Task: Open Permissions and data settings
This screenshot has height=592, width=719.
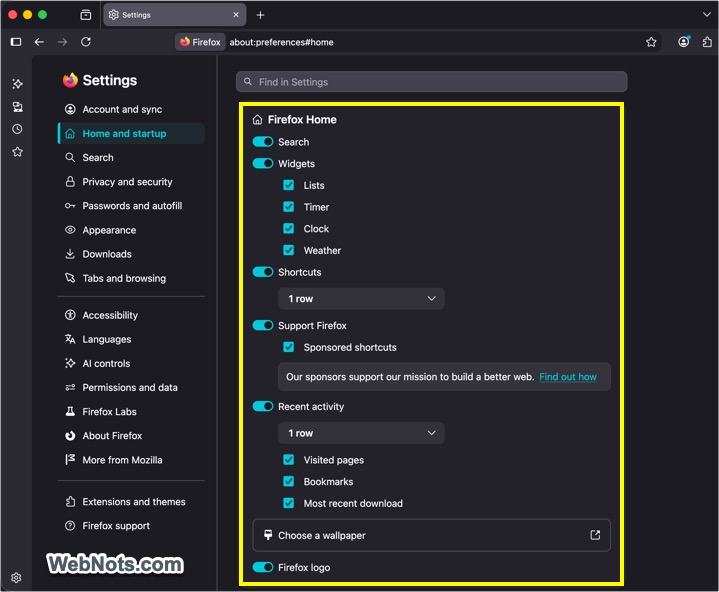Action: coord(130,387)
